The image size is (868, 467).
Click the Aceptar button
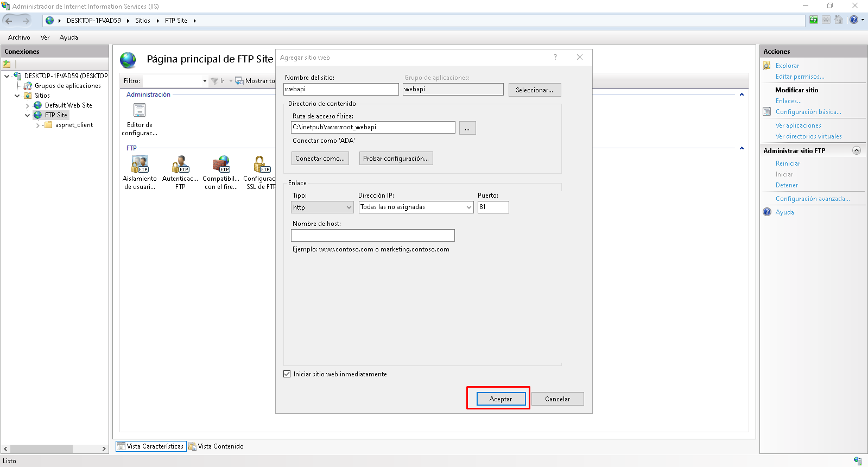coord(501,399)
